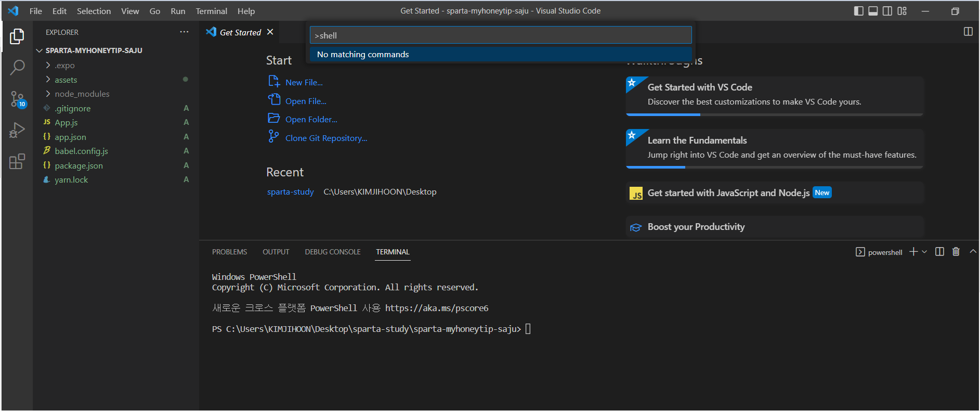Click the Clone Git Repository... link
The image size is (980, 411).
click(326, 138)
